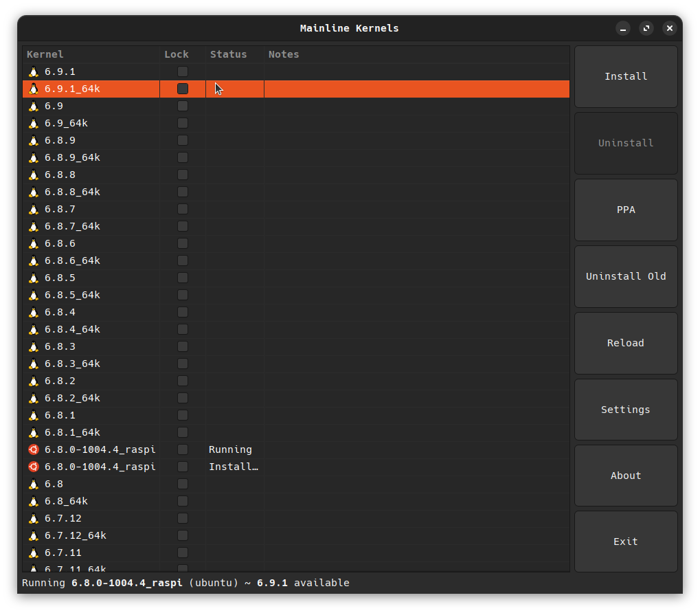Minimize the Mainline Kernels window
The width and height of the screenshot is (700, 613).
click(x=623, y=29)
